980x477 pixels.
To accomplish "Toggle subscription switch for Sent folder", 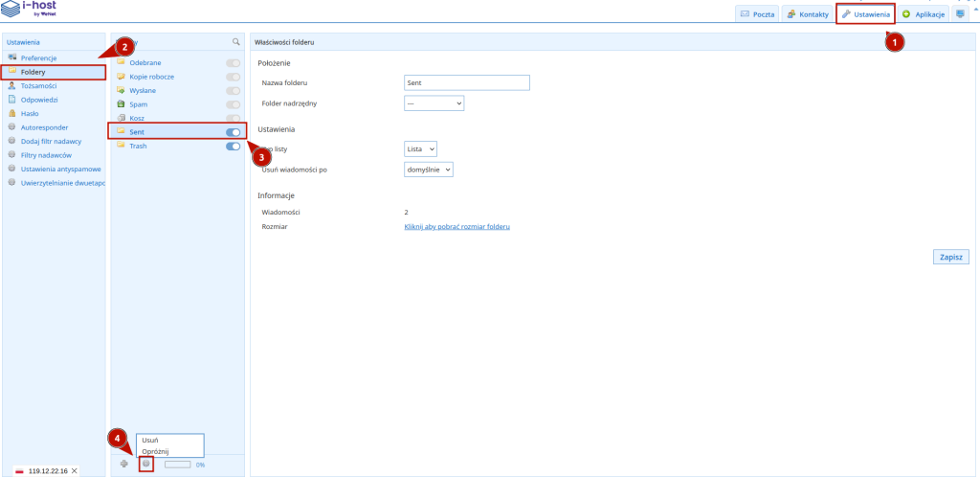I will point(233,132).
